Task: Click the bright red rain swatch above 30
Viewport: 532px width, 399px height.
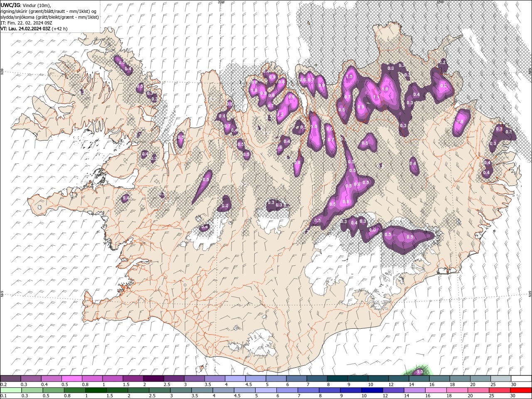Action: [x=521, y=390]
